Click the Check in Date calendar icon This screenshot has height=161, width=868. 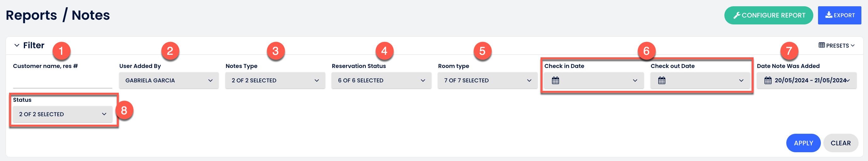pos(555,80)
